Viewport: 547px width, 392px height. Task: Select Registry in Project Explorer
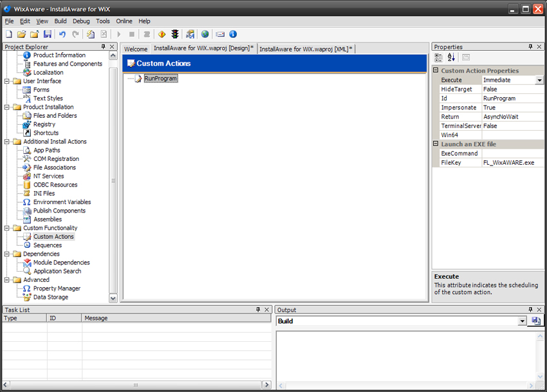[x=44, y=124]
